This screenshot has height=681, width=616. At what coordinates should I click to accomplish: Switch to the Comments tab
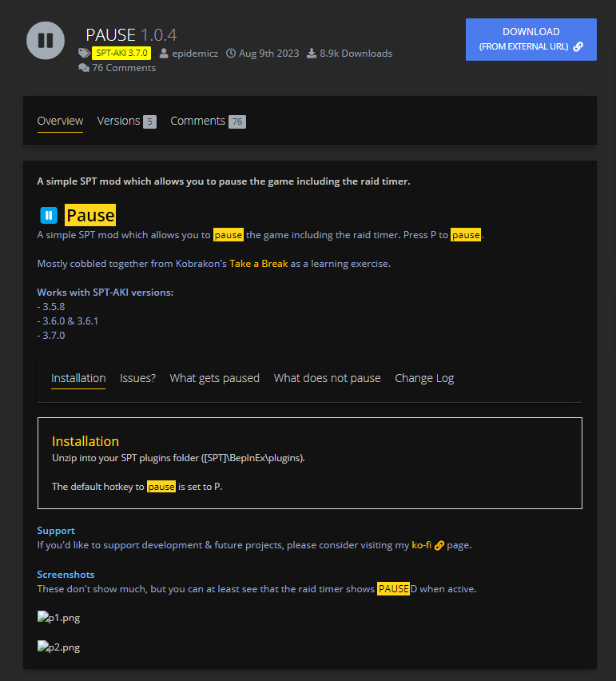197,121
